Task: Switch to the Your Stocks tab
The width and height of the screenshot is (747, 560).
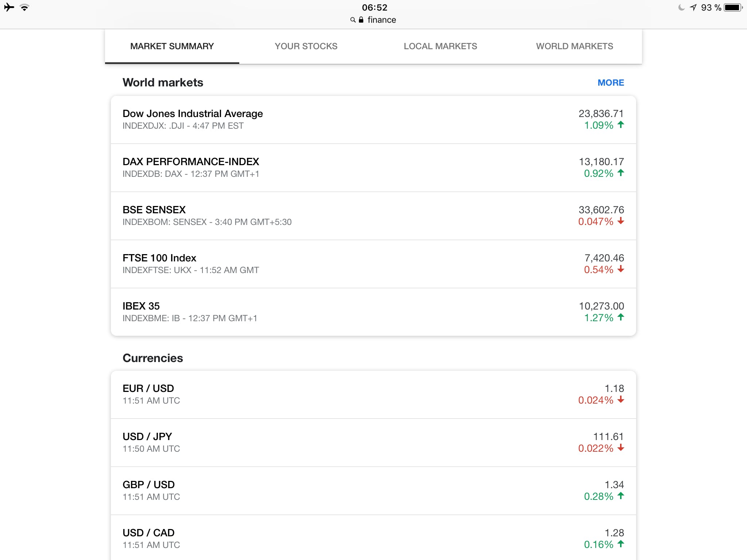Action: [306, 46]
